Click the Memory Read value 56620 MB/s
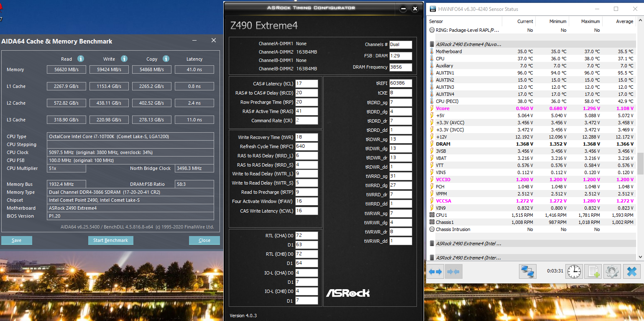Image resolution: width=644 pixels, height=321 pixels. 66,69
